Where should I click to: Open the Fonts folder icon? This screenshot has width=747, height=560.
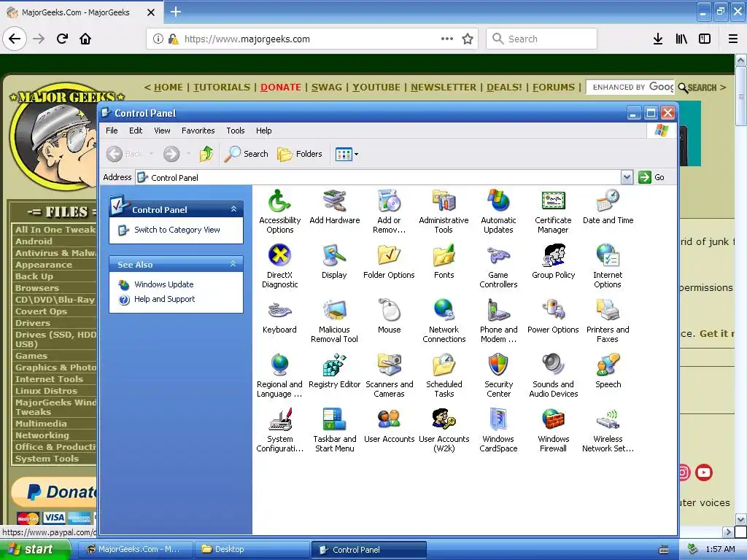[x=444, y=262]
